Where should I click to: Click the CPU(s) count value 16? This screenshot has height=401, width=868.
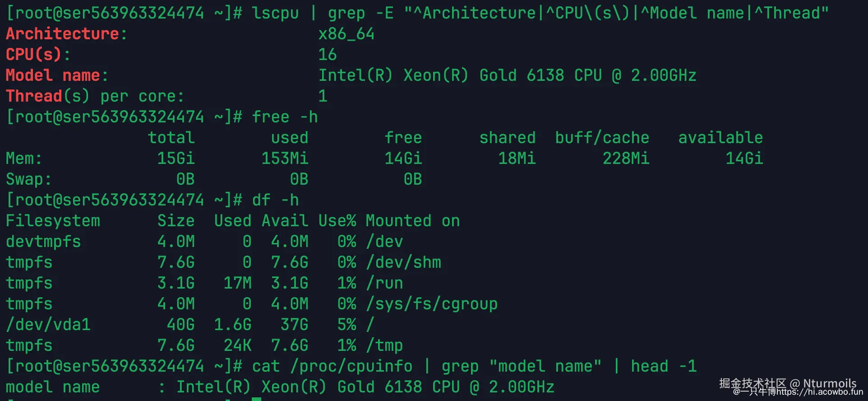pos(328,55)
